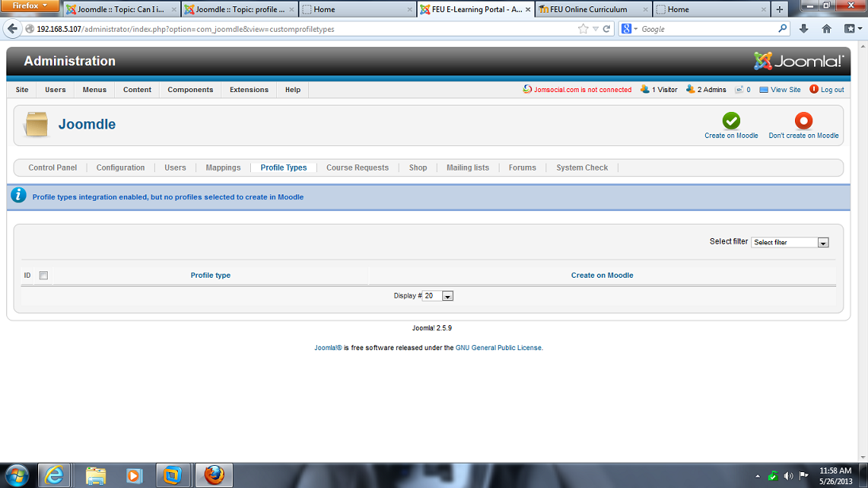Open the Course Requests tab
The width and height of the screenshot is (868, 488).
click(357, 167)
